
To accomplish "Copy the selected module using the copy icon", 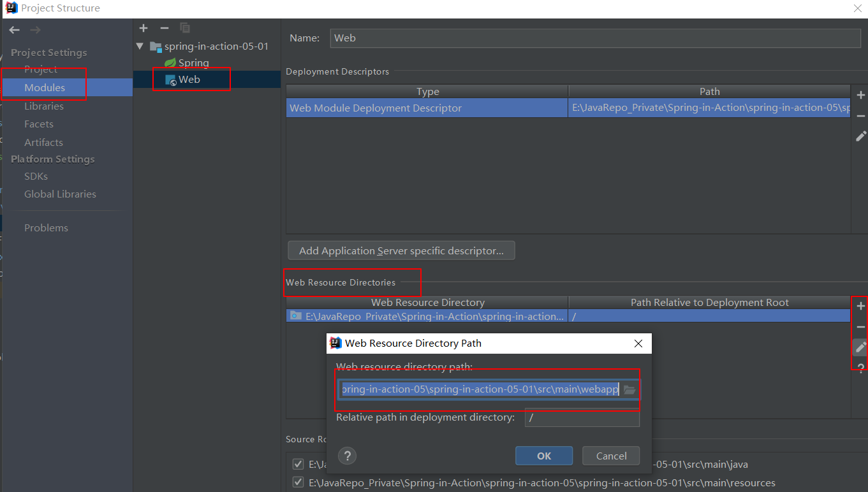I will (185, 28).
